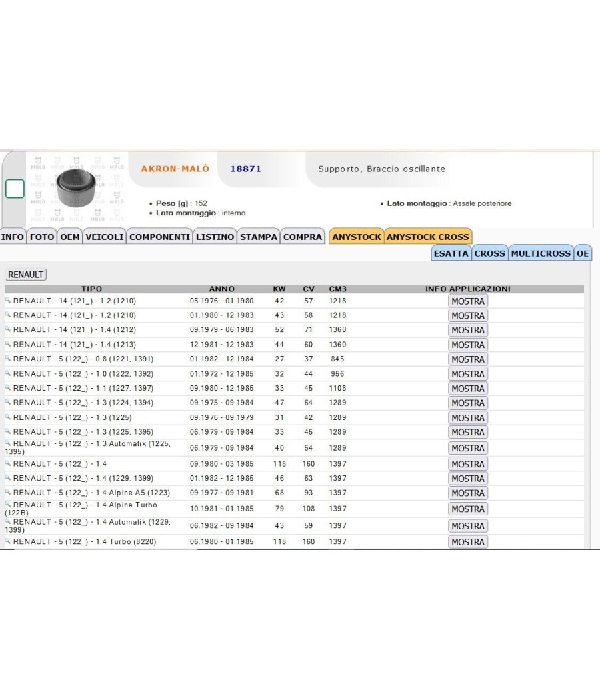Click 'RENAULT - 5 (122_) - 1.4 Alpine A5 (1223)' text
600x700 pixels.
[x=91, y=493]
